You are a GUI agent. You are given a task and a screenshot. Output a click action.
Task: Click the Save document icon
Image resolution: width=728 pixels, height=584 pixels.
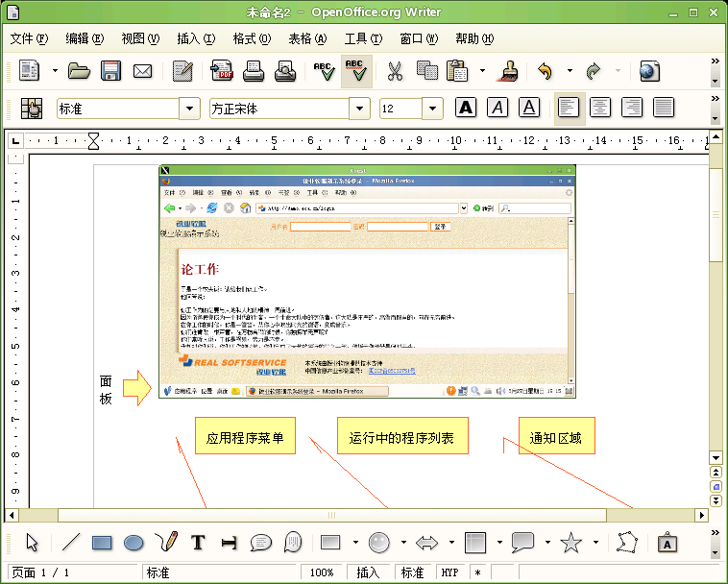(110, 71)
